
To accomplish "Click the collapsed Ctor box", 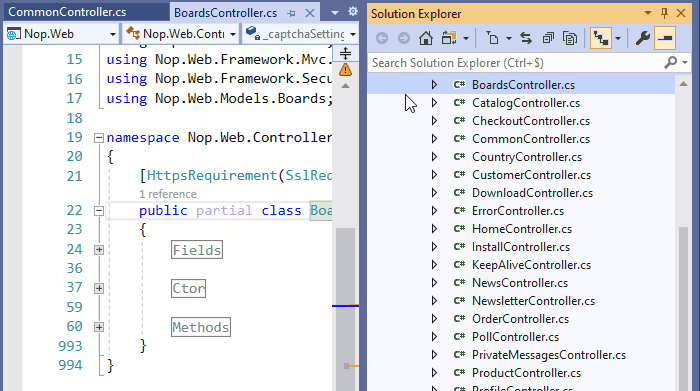I will (x=188, y=288).
